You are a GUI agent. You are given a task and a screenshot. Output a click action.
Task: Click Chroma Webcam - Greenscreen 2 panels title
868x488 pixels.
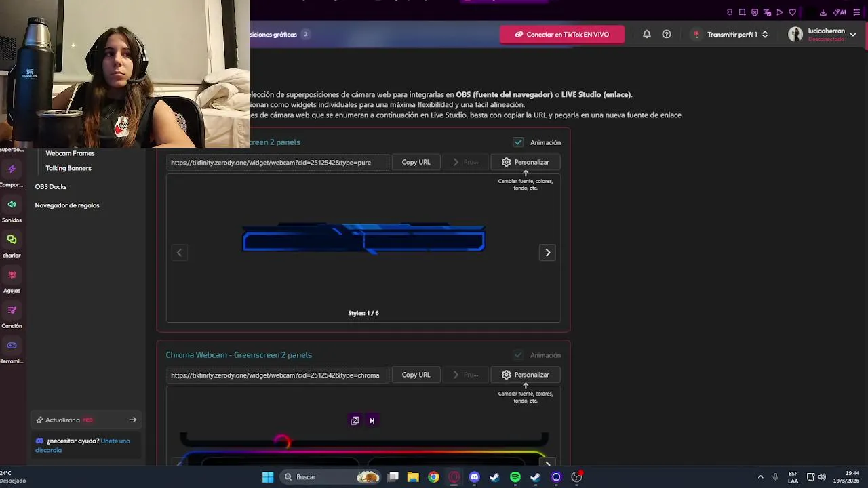239,355
